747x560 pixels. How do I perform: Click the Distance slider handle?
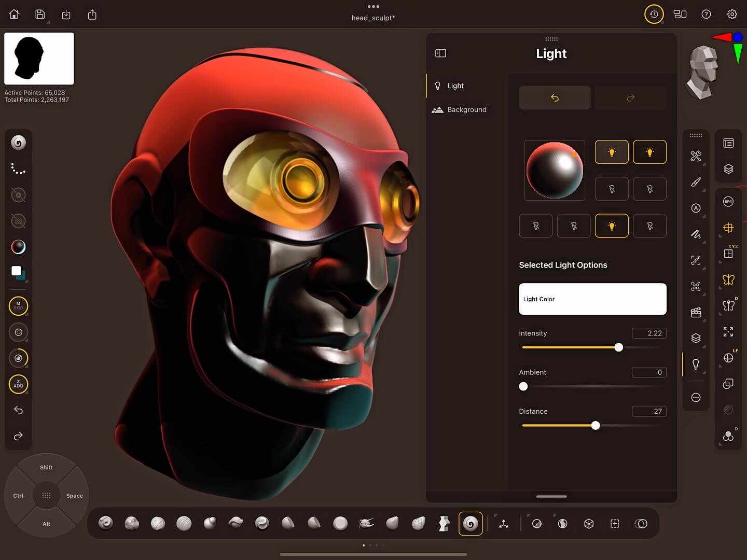click(596, 425)
